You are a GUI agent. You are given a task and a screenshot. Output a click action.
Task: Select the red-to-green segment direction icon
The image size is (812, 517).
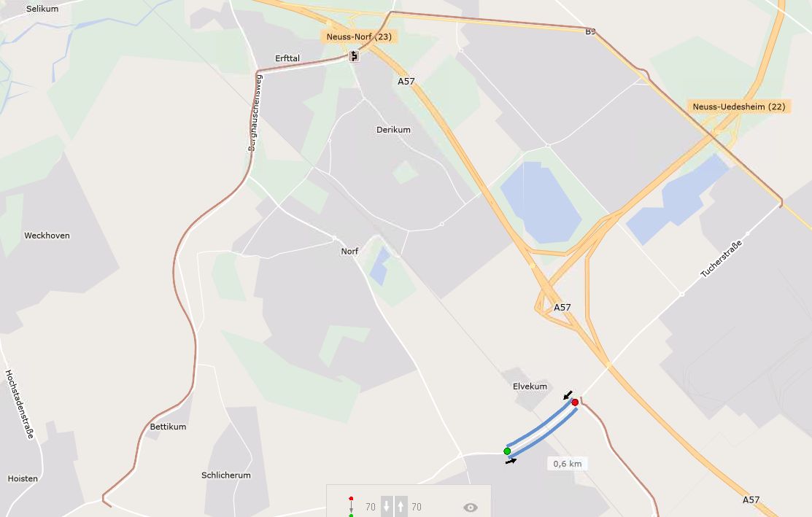351,507
